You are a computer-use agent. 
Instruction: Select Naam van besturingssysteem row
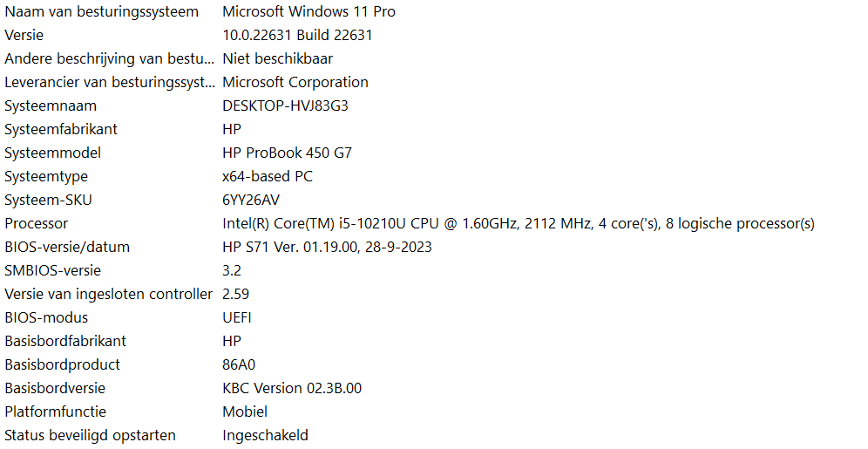(434, 11)
